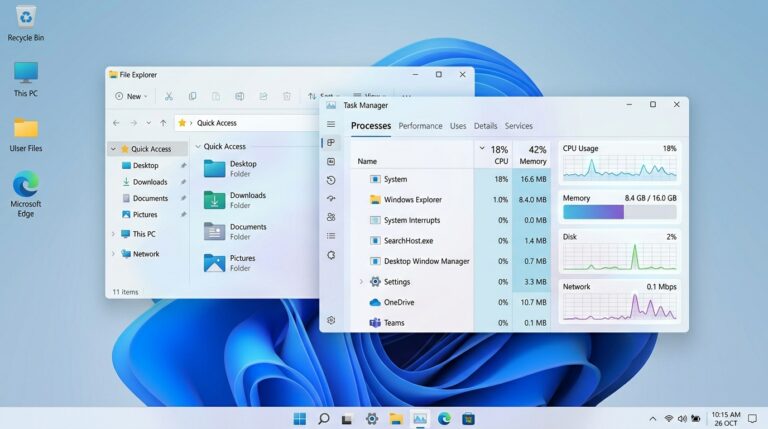Open the volume tray icon
Image resolution: width=768 pixels, height=429 pixels.
point(682,419)
